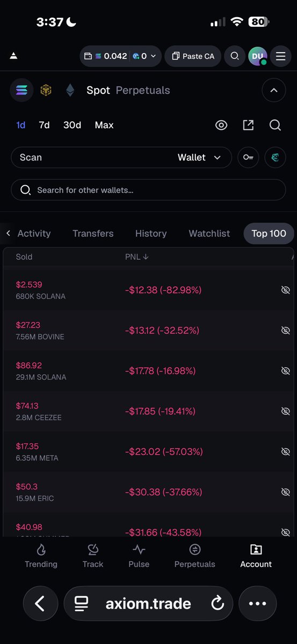The width and height of the screenshot is (297, 644).
Task: Open the Pulse section in the bottom nav
Action: (x=139, y=556)
